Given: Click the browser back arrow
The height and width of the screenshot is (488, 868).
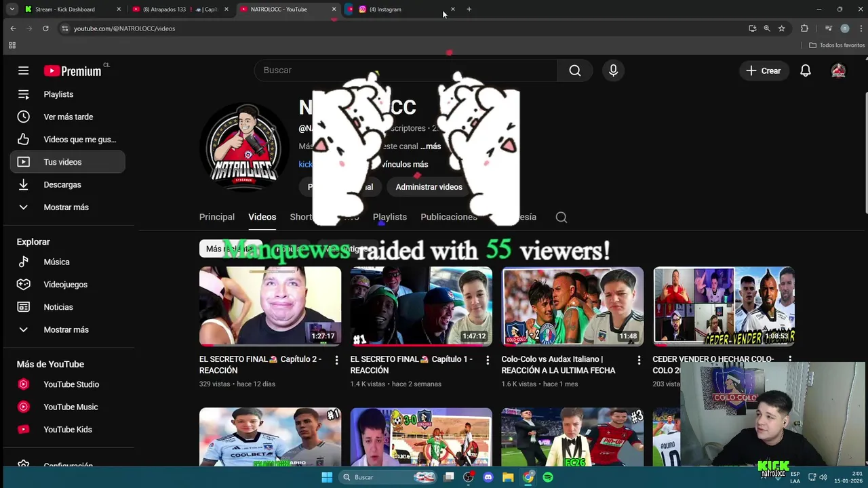Looking at the screenshot, I should (x=13, y=28).
